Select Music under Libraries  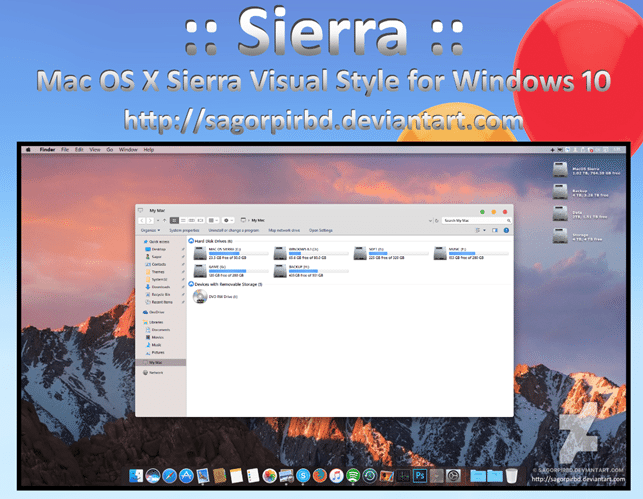(x=156, y=345)
